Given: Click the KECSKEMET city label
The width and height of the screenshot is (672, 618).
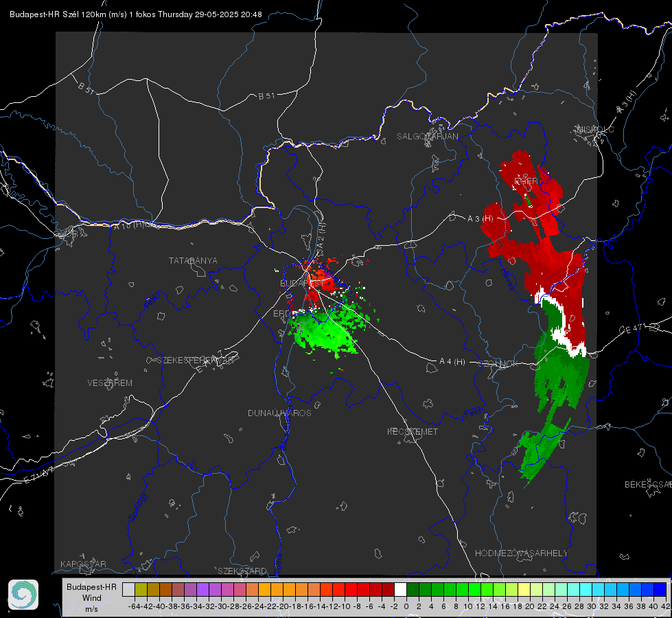Looking at the screenshot, I should coord(413,431).
